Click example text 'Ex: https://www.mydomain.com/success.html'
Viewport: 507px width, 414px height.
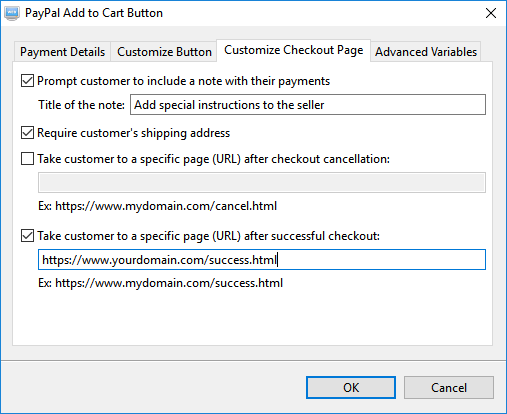pyautogui.click(x=160, y=283)
